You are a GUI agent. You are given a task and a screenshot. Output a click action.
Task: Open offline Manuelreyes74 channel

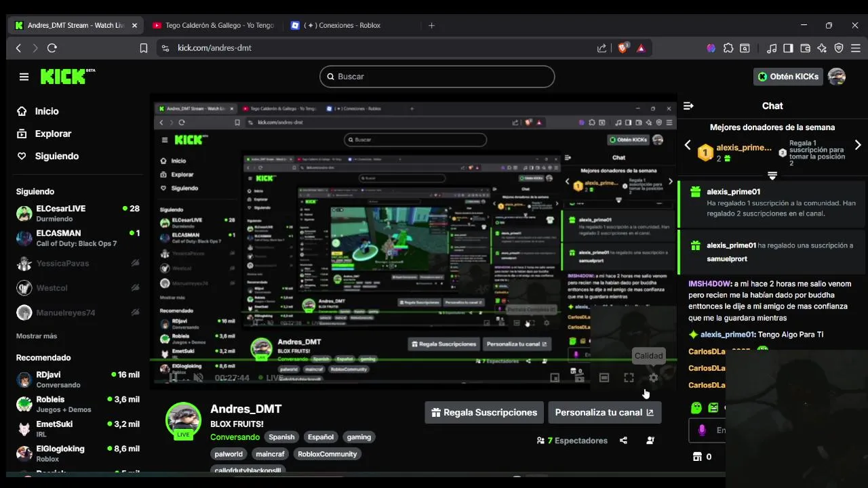pyautogui.click(x=78, y=312)
